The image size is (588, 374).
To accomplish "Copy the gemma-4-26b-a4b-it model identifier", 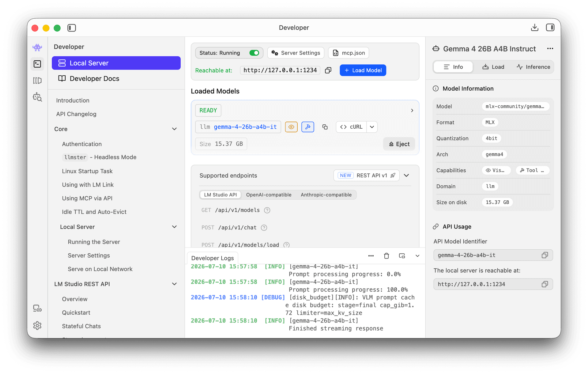I will (325, 127).
